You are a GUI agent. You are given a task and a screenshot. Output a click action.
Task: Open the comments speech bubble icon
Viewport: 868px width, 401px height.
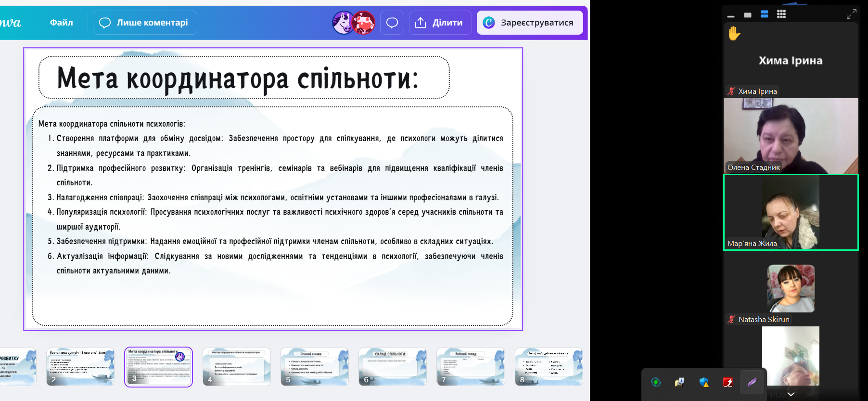pos(392,23)
